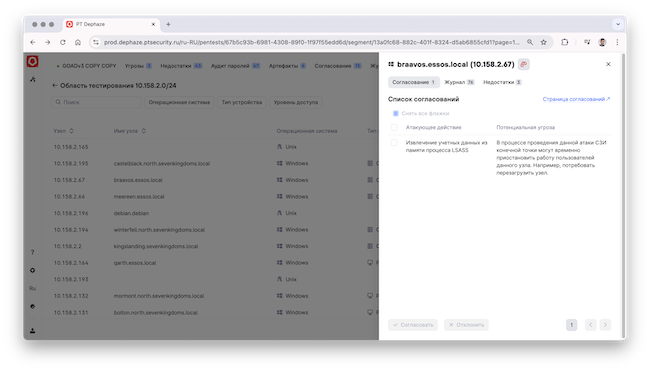Click the Windows icon in the panel title
This screenshot has height=371, width=650.
tap(391, 64)
